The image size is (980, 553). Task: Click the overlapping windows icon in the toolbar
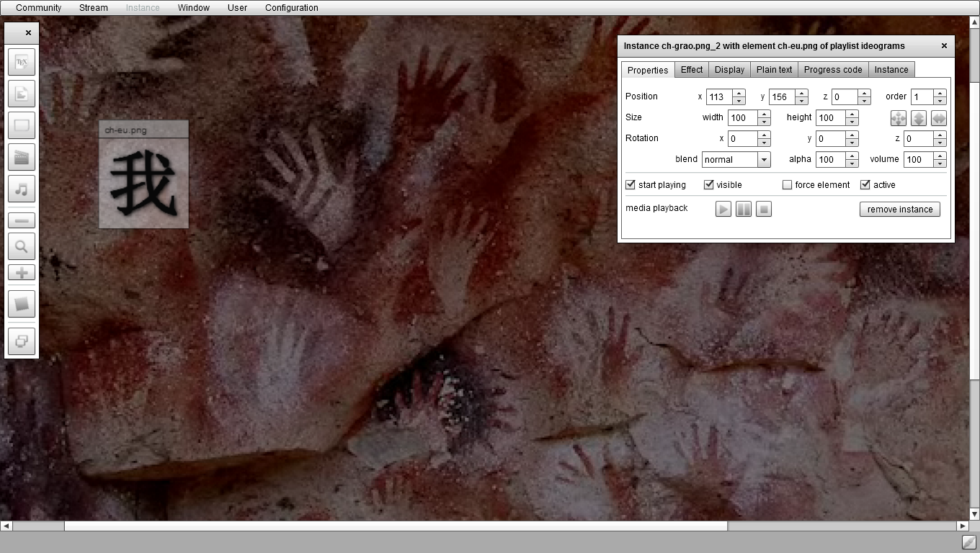[22, 341]
